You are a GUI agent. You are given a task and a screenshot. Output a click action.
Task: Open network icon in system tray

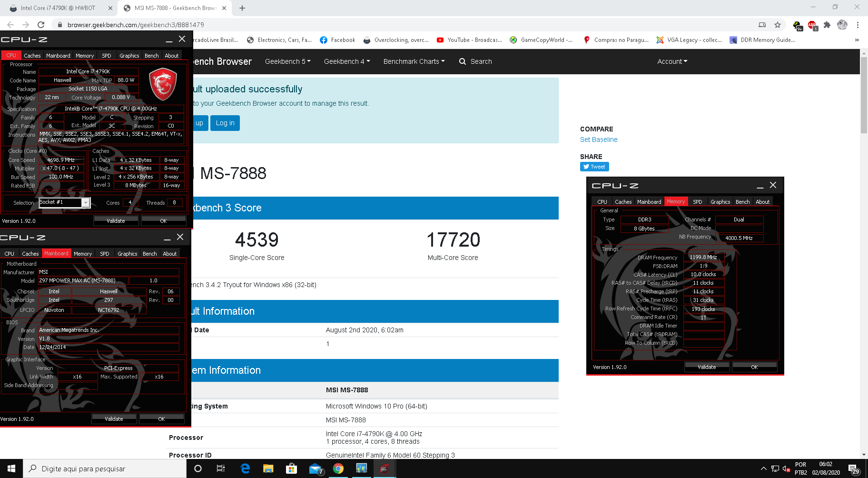[775, 469]
